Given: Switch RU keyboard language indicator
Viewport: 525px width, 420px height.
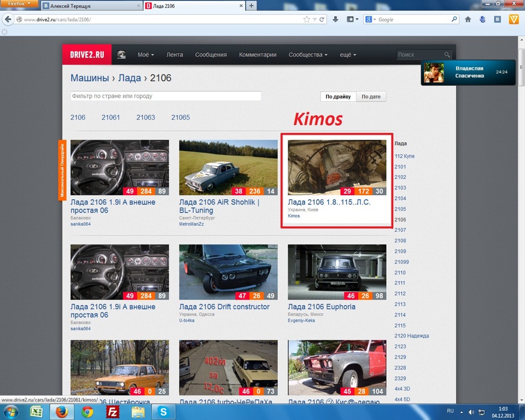Looking at the screenshot, I should (450, 411).
